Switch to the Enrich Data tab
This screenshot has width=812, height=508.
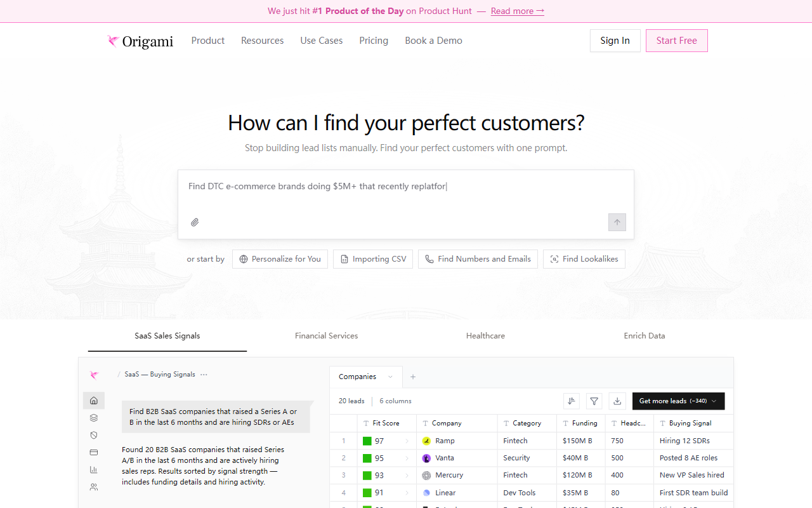tap(645, 336)
